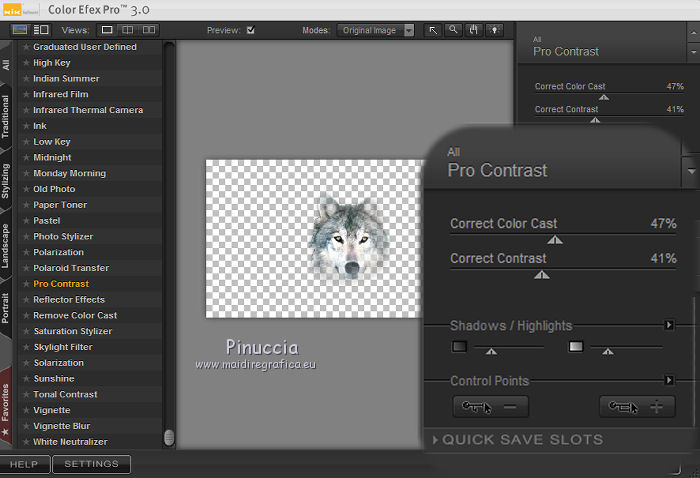Pick the background color lightbulb tool
This screenshot has height=478, width=700.
495,30
